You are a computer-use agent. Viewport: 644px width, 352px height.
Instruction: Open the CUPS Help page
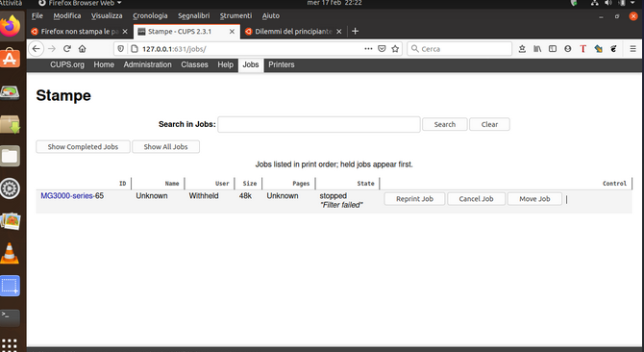click(x=226, y=64)
